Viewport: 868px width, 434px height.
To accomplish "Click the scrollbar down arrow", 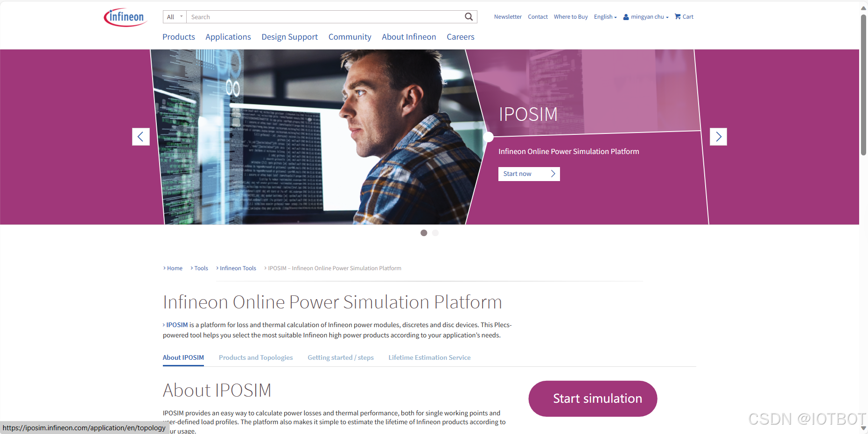I will (x=863, y=428).
